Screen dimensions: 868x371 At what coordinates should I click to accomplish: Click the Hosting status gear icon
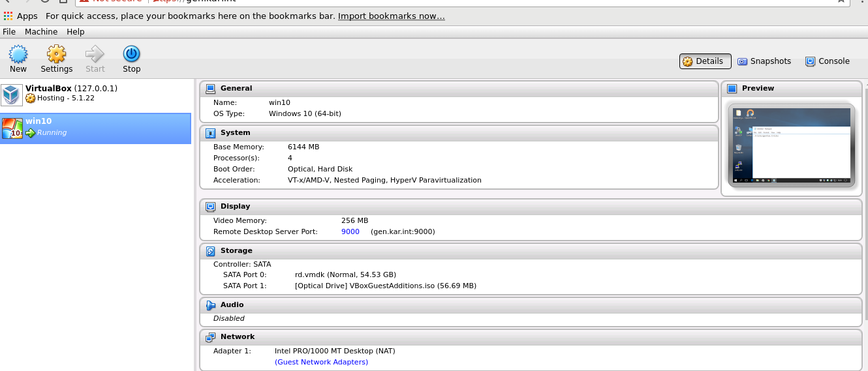[31, 98]
